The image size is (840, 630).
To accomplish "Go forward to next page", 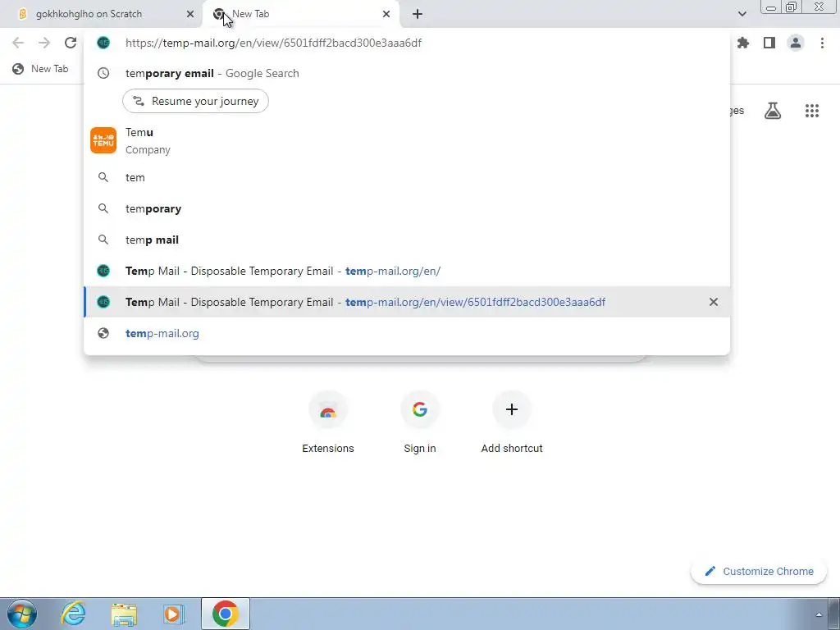I will click(x=44, y=43).
